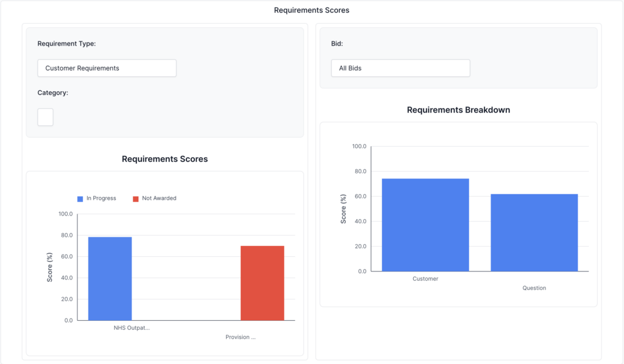Click the Bid field label
The height and width of the screenshot is (364, 624).
point(337,44)
